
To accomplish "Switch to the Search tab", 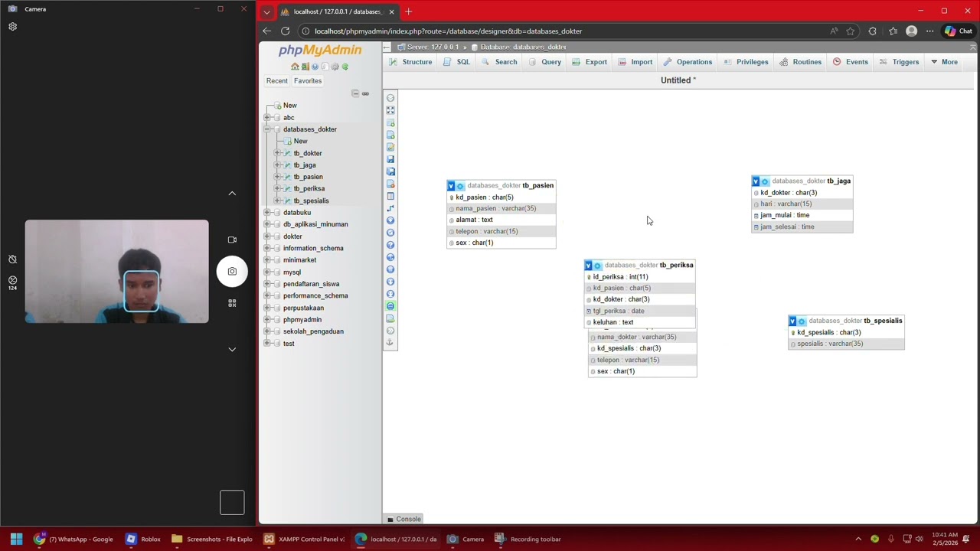I will pyautogui.click(x=499, y=62).
